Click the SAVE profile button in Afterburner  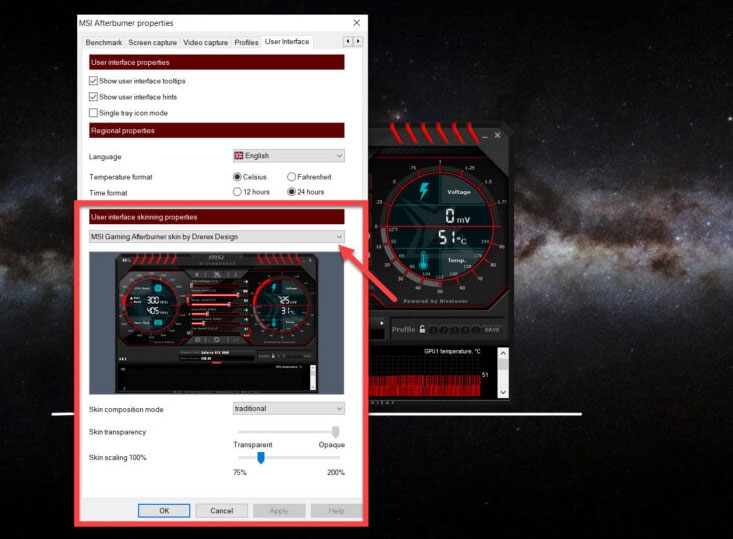tap(491, 330)
